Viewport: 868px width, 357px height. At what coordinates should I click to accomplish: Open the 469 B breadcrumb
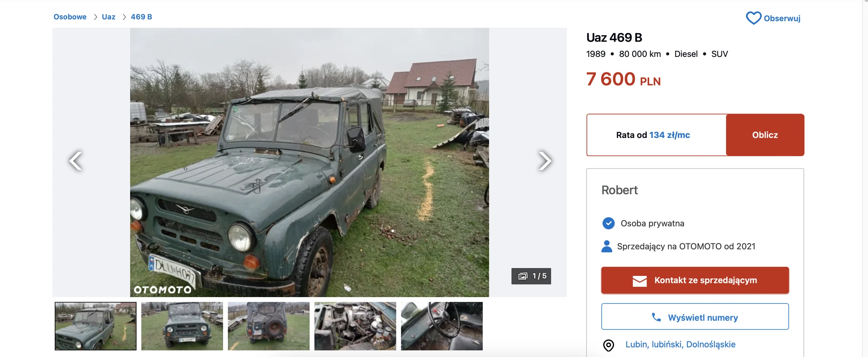pyautogui.click(x=141, y=17)
